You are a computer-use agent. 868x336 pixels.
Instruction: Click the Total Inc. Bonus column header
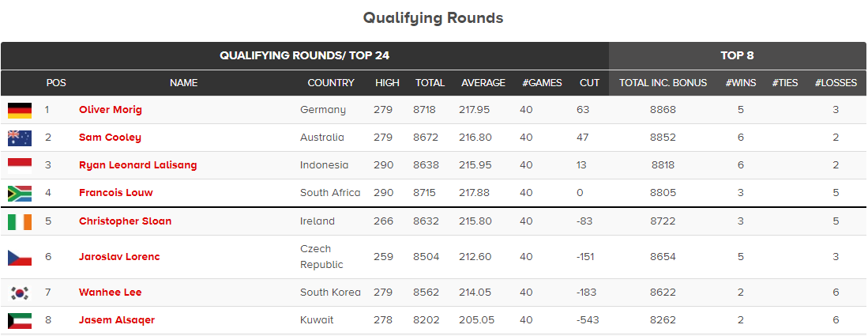pos(663,83)
